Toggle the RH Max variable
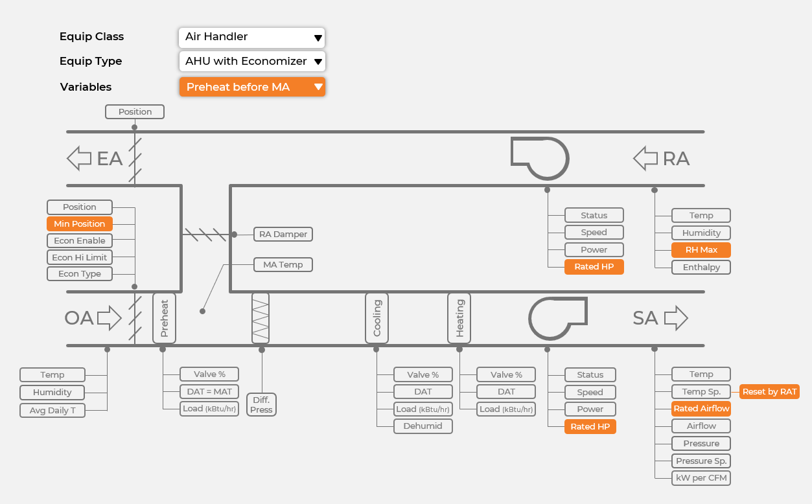Screen dimensions: 812x504 [x=701, y=249]
